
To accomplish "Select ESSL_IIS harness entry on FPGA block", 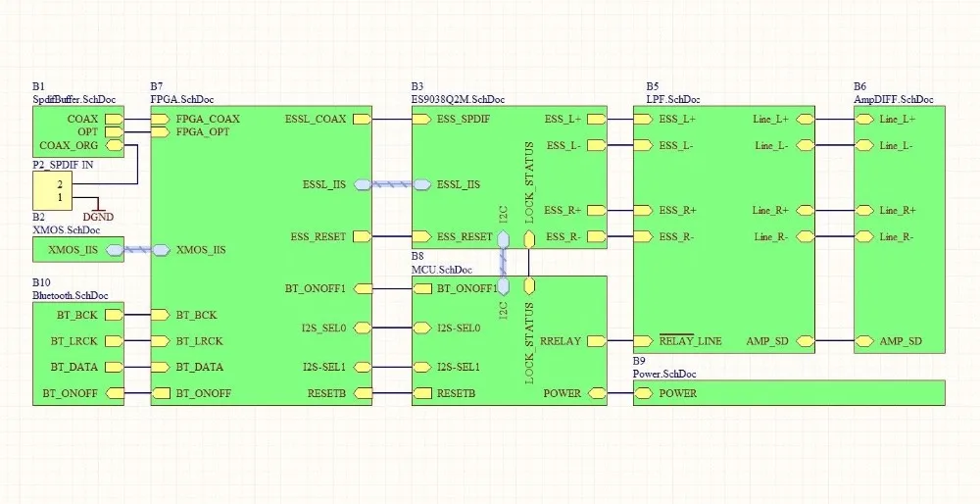I will [363, 184].
